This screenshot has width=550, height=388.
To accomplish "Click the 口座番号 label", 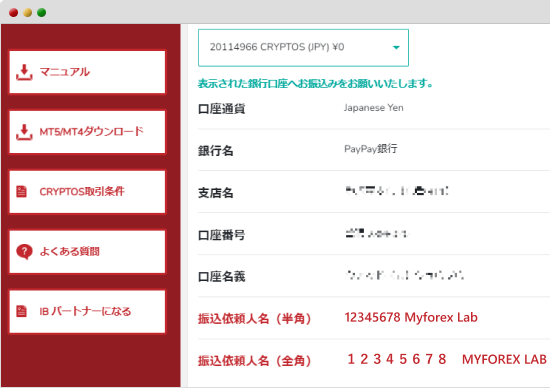I will click(x=221, y=235).
